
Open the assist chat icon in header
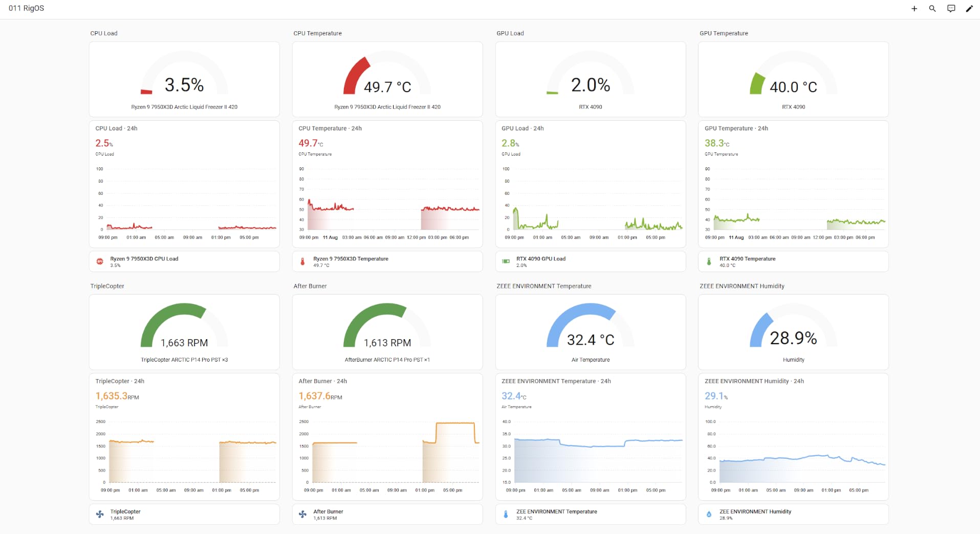coord(951,9)
